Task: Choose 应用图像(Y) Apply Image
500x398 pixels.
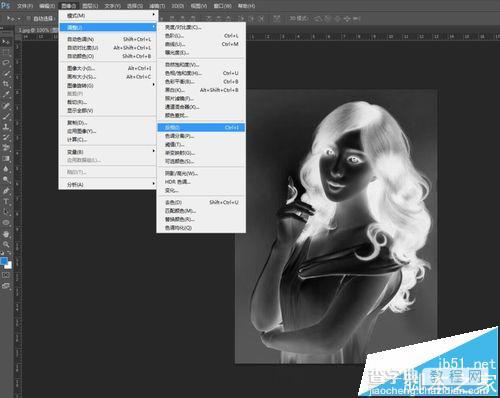Action: click(x=108, y=131)
